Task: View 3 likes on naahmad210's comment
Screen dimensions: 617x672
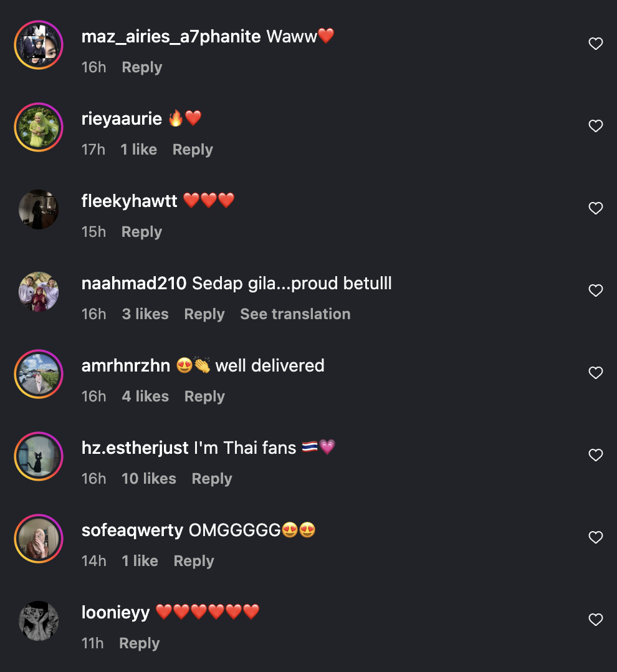Action: tap(145, 314)
